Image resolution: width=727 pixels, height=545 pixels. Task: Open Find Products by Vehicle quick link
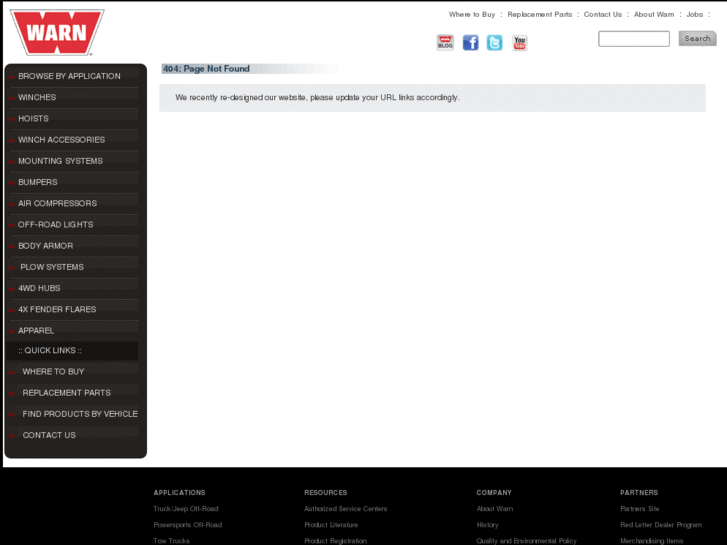tap(80, 414)
